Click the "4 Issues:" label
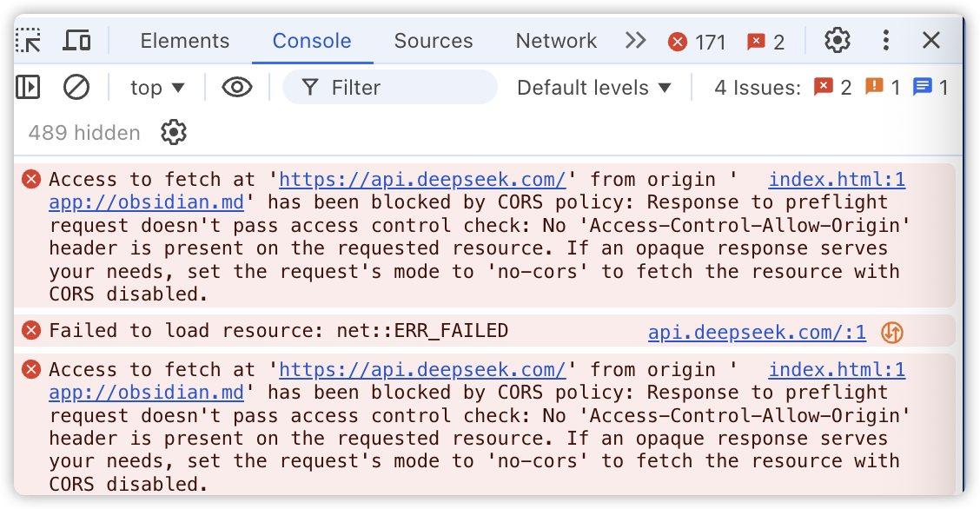Viewport: 980px width, 509px height. click(758, 88)
